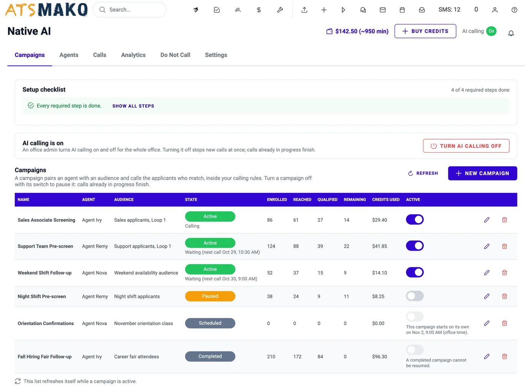This screenshot has height=392, width=532.
Task: Click the dollar sign icon in the top toolbar
Action: 259,10
